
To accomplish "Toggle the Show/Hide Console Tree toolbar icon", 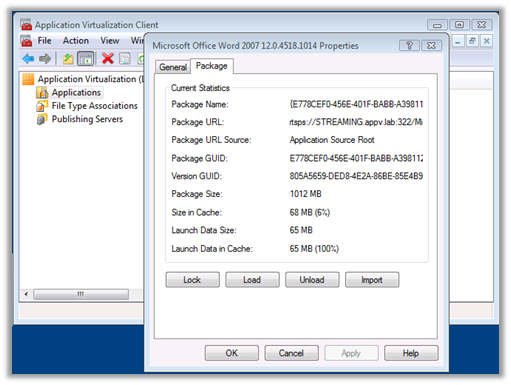I will click(x=85, y=59).
